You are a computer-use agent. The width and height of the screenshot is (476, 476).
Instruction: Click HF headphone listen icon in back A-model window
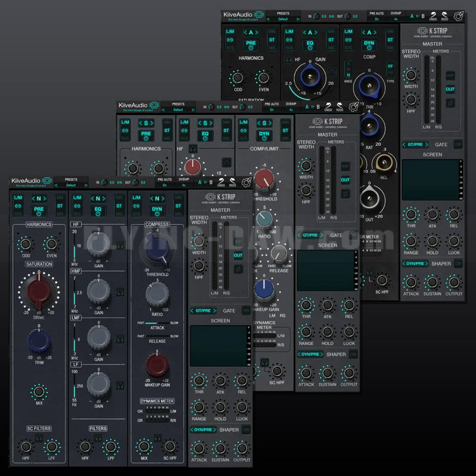[288, 59]
